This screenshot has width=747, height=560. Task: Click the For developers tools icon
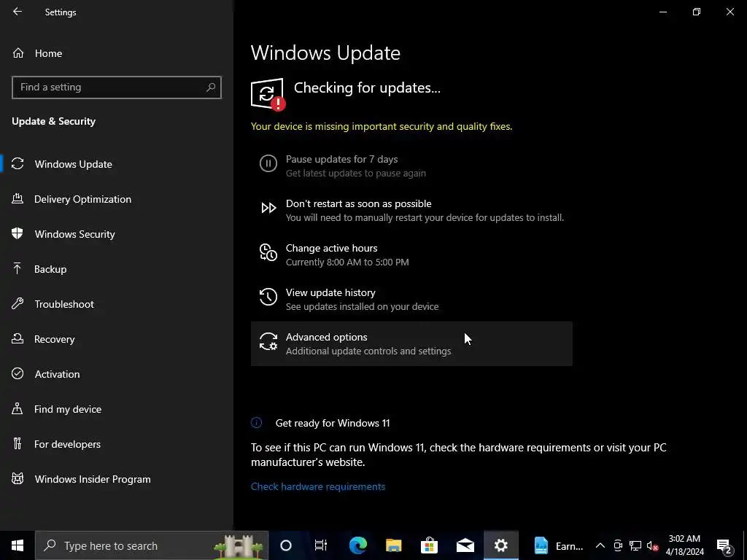tap(18, 443)
